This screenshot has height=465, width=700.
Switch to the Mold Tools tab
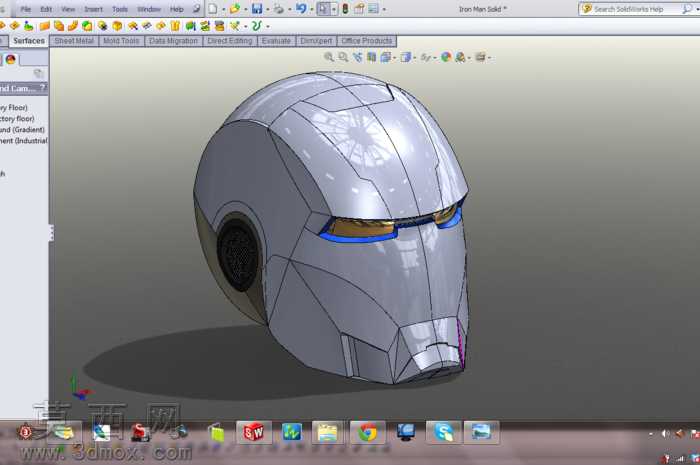[121, 41]
